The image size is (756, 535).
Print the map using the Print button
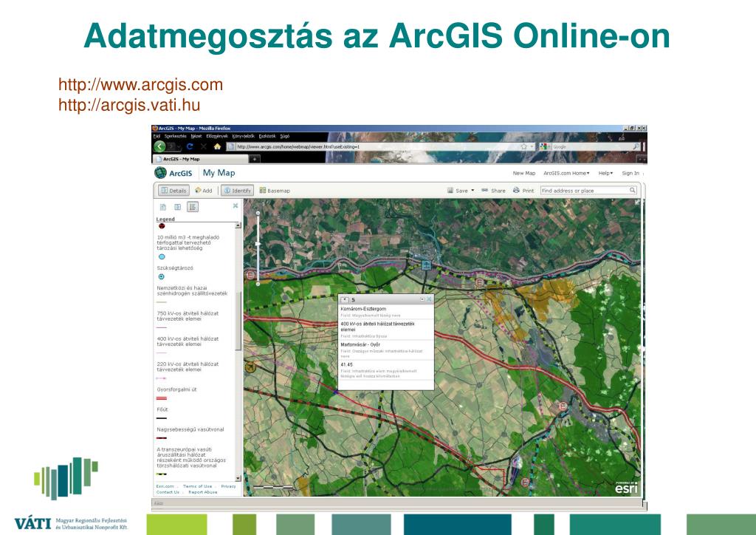(523, 191)
